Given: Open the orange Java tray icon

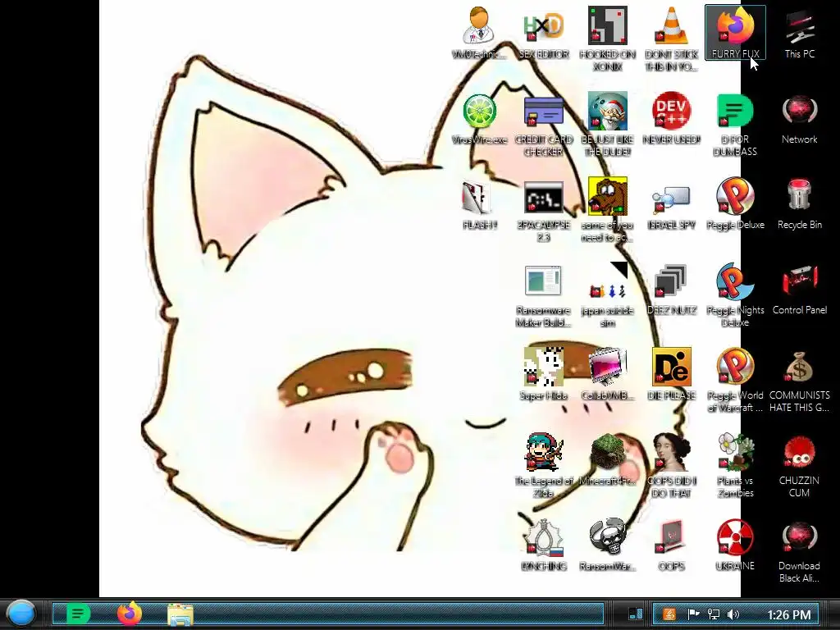Looking at the screenshot, I should tap(669, 614).
